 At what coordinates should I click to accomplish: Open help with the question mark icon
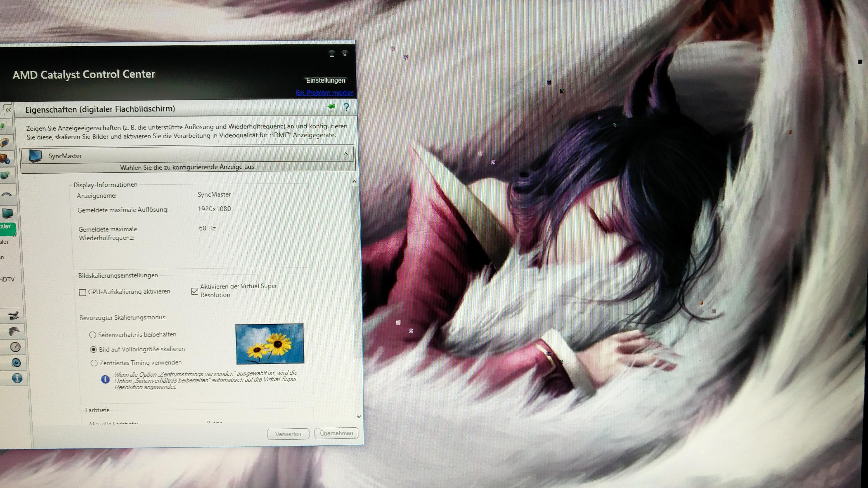(x=346, y=107)
